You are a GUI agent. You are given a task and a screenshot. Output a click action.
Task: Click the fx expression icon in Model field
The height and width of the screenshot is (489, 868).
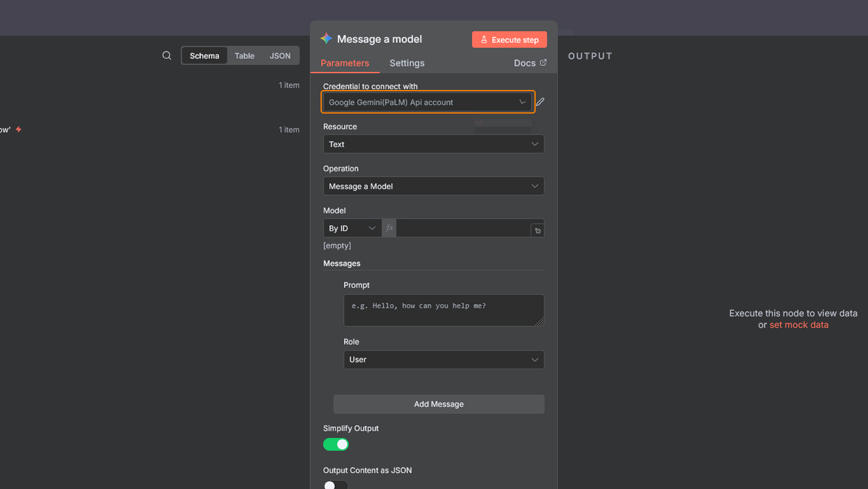[x=389, y=228]
